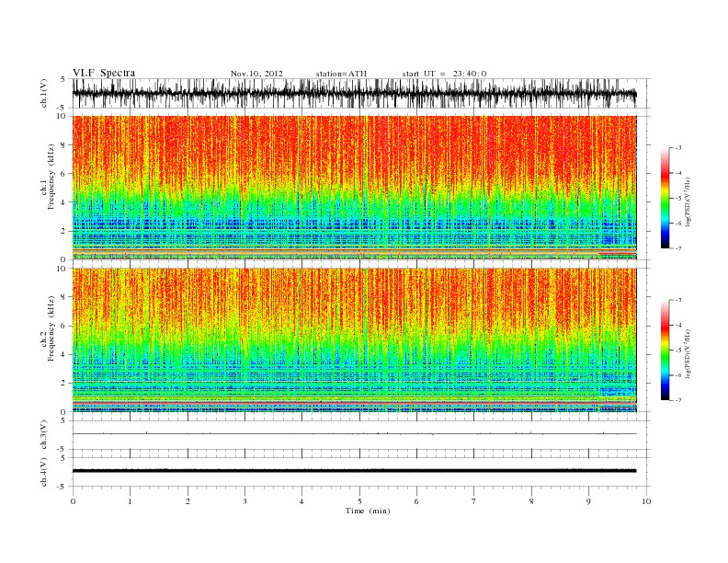Click the ch.1 spectrogram color bar
The height and width of the screenshot is (563, 728).
click(665, 198)
